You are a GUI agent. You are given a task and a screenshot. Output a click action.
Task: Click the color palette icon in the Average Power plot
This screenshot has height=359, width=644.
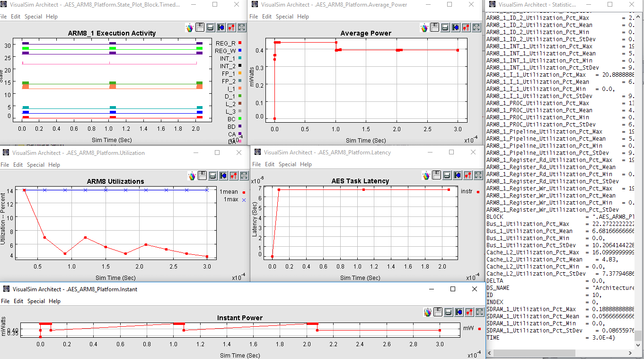pos(424,27)
